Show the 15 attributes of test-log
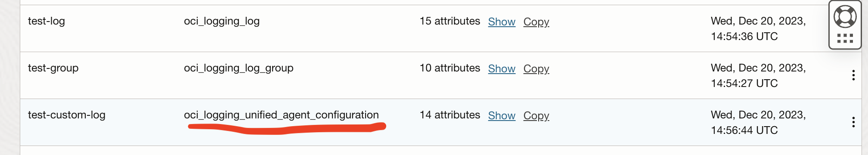 [x=502, y=22]
